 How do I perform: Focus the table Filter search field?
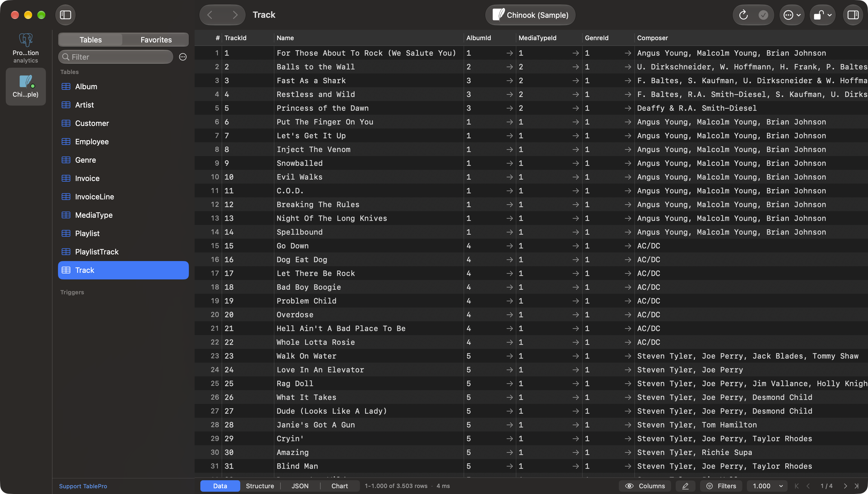pyautogui.click(x=115, y=57)
